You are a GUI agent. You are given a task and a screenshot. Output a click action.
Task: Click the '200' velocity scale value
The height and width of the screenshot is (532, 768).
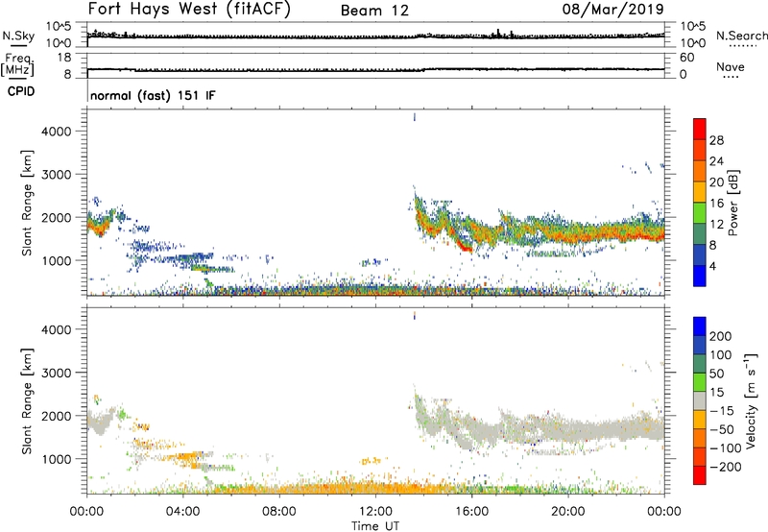coord(721,336)
